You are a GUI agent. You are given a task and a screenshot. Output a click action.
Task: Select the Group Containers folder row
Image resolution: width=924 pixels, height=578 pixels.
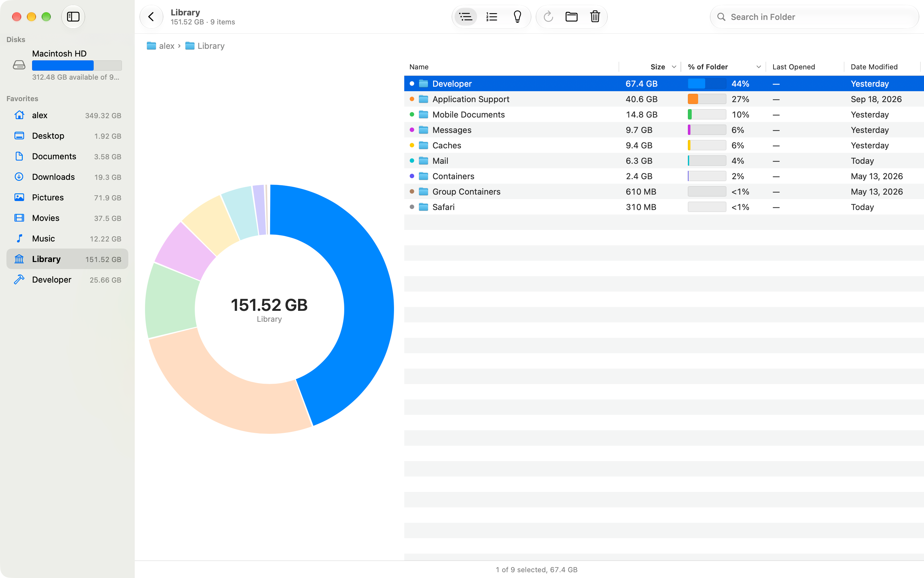[x=664, y=191]
